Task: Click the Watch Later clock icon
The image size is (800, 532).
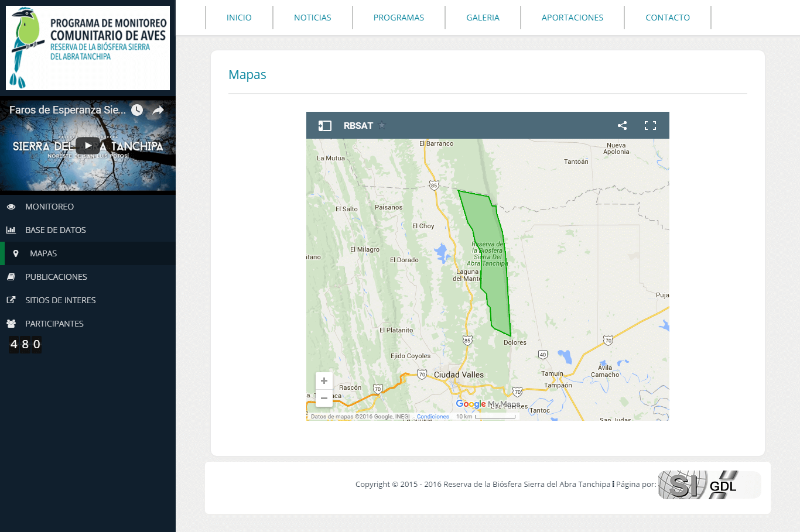Action: (137, 110)
